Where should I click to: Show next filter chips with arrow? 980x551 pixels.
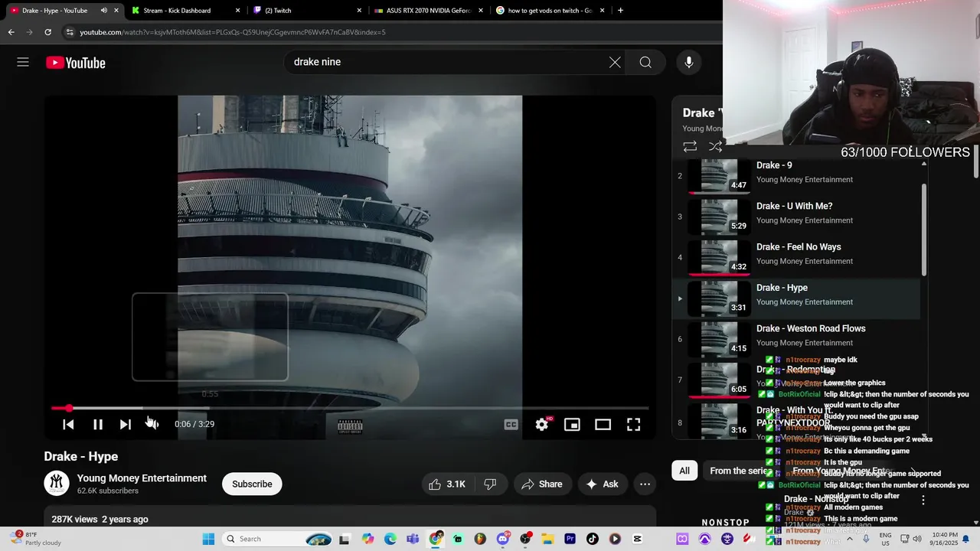point(913,471)
